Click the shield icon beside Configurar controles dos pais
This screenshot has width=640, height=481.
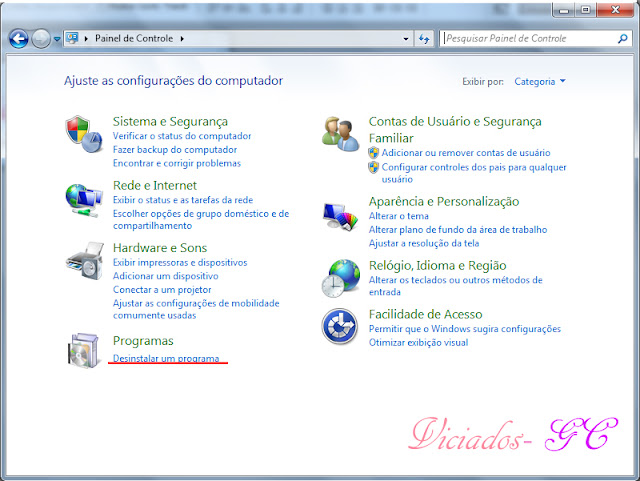373,167
